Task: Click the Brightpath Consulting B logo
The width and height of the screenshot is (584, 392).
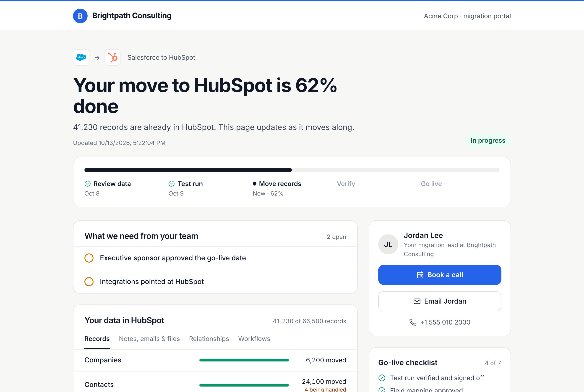Action: (x=80, y=16)
